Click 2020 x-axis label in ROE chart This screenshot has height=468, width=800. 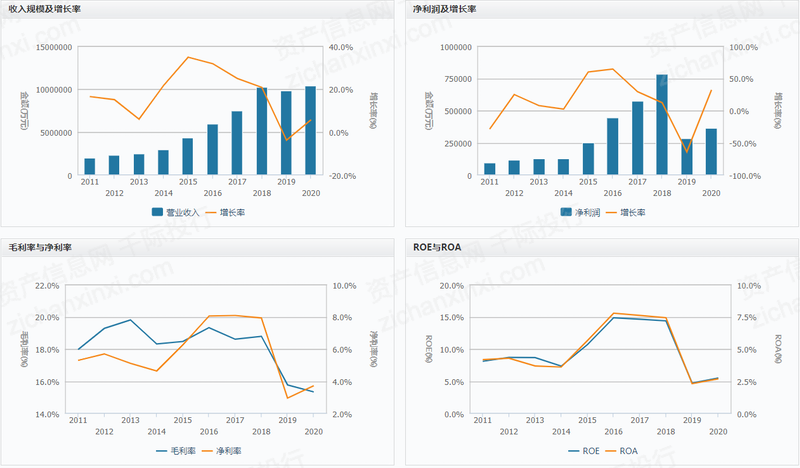pos(718,431)
